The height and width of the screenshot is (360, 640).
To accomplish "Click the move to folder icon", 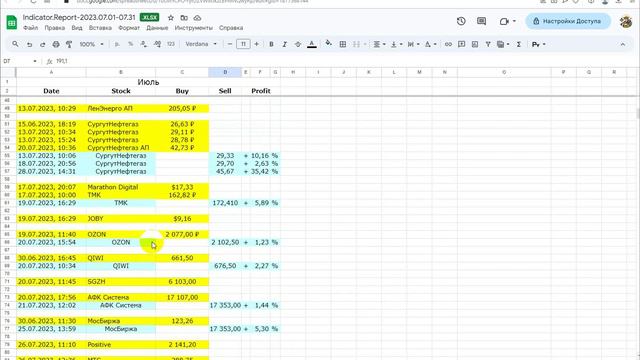I will pyautogui.click(x=184, y=18).
